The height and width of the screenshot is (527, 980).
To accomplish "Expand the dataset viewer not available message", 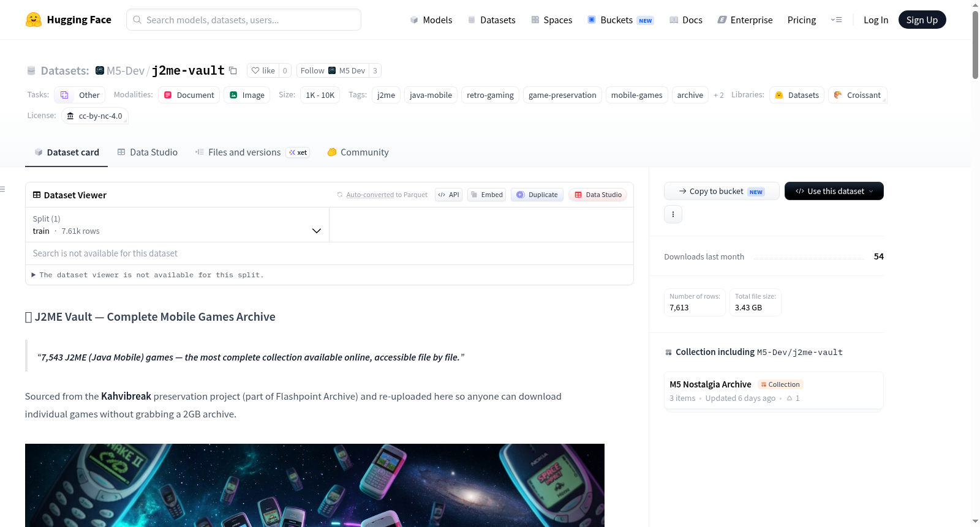I will [148, 275].
